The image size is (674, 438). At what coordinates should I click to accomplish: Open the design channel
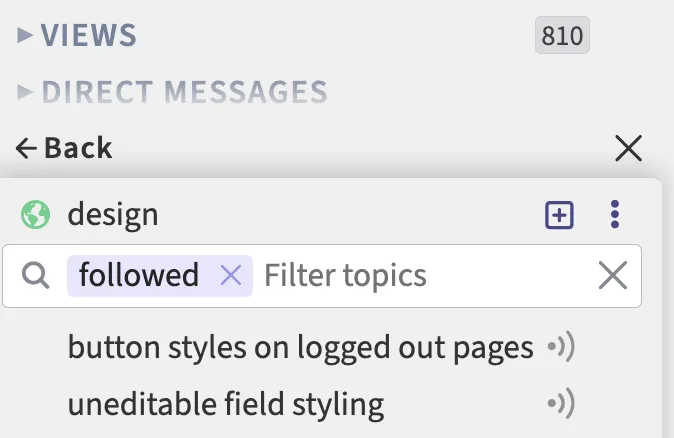(x=113, y=214)
